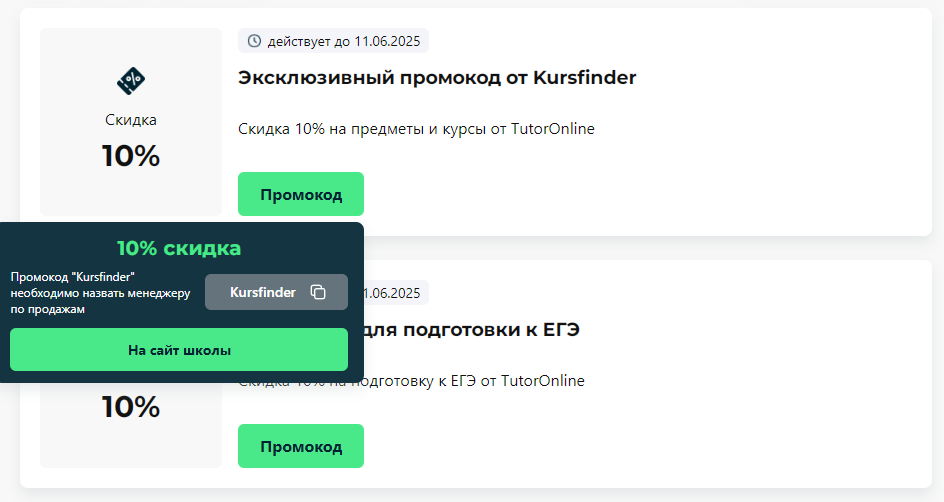Open the school site via "На сайт школы"
The image size is (944, 502).
[x=179, y=350]
